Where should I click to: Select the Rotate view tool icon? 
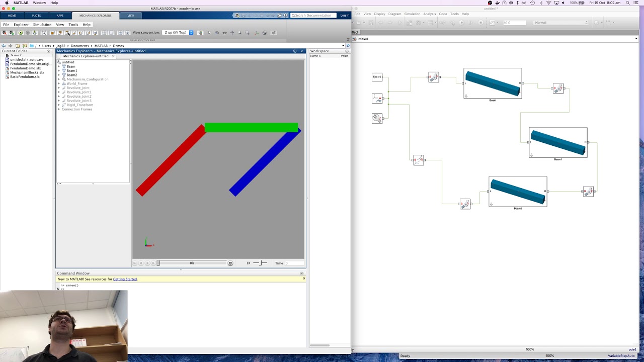(x=217, y=33)
